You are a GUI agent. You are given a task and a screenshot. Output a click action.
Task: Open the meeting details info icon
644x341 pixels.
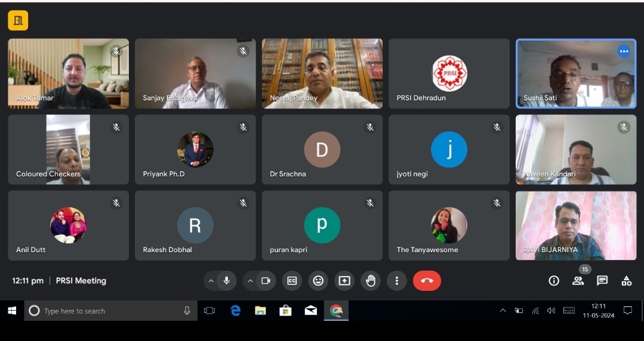pos(554,281)
